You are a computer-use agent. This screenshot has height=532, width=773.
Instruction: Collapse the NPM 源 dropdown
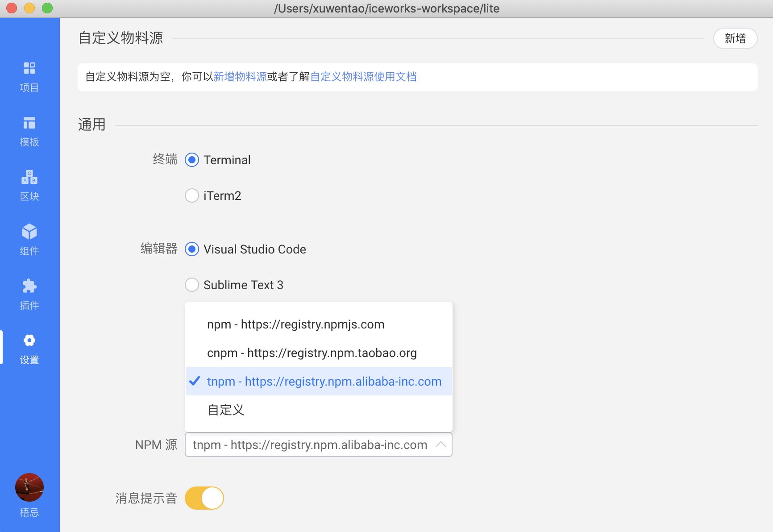(441, 445)
